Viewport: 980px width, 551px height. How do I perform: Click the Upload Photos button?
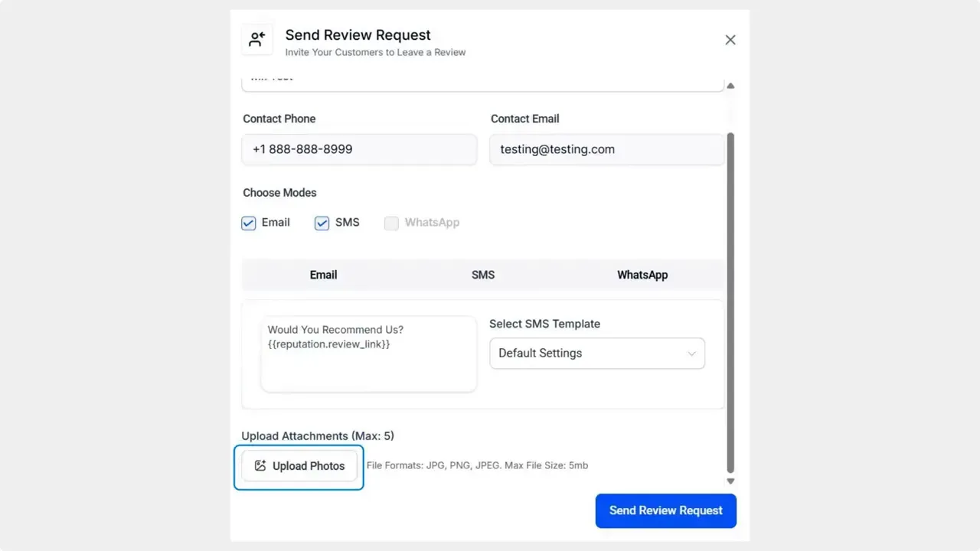pyautogui.click(x=299, y=466)
